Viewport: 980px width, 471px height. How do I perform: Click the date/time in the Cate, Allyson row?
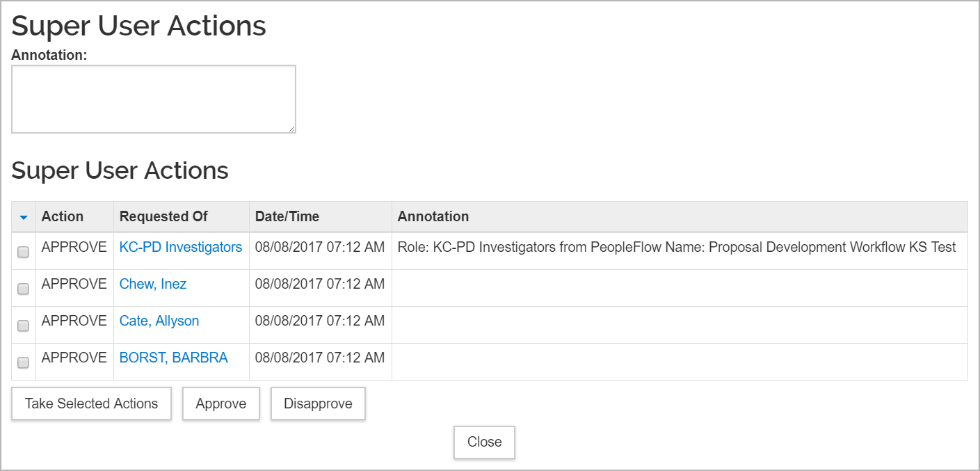320,321
